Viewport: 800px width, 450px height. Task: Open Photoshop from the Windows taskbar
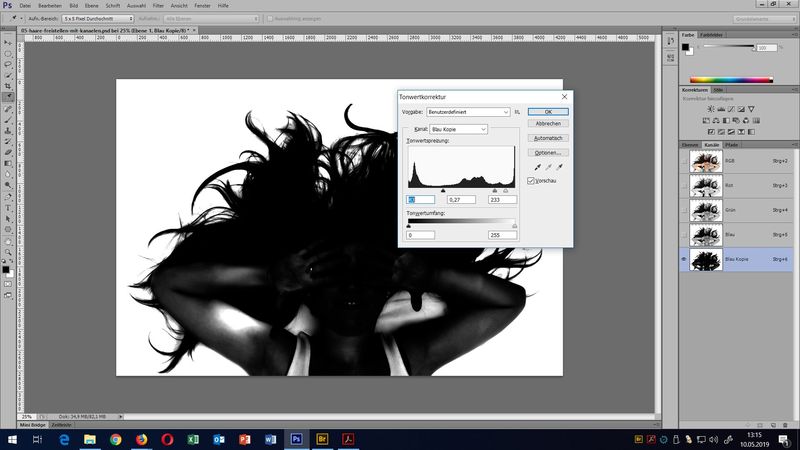[296, 438]
